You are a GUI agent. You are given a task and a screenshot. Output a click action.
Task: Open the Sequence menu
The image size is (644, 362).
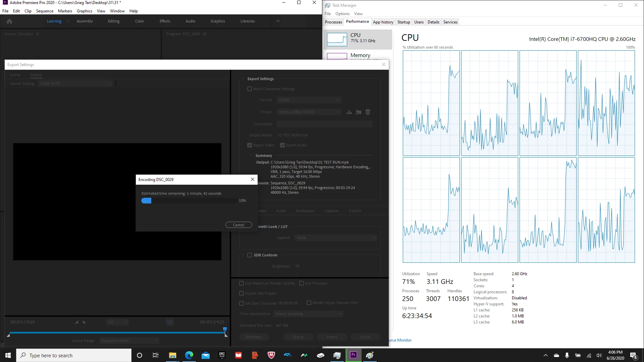[x=45, y=11]
